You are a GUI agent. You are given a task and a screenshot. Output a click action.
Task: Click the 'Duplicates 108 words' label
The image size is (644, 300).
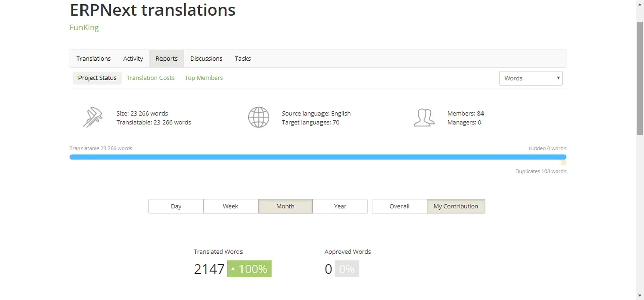(x=541, y=171)
